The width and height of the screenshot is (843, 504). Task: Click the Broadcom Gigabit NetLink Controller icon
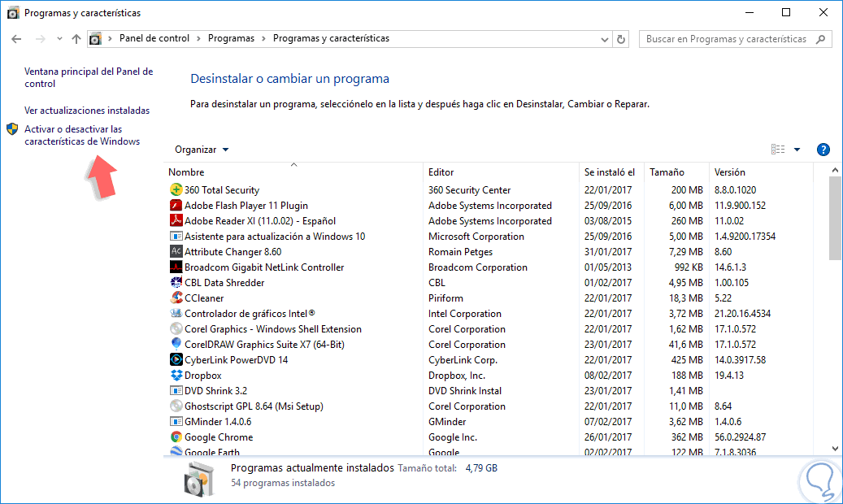pyautogui.click(x=176, y=267)
